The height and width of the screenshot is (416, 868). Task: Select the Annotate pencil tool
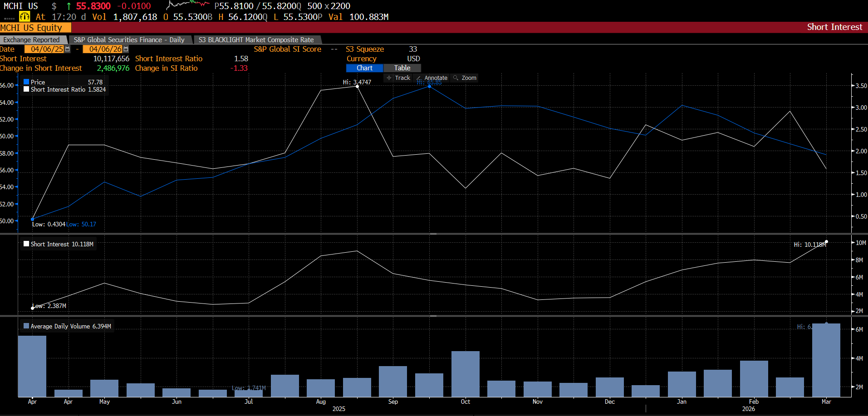point(431,78)
